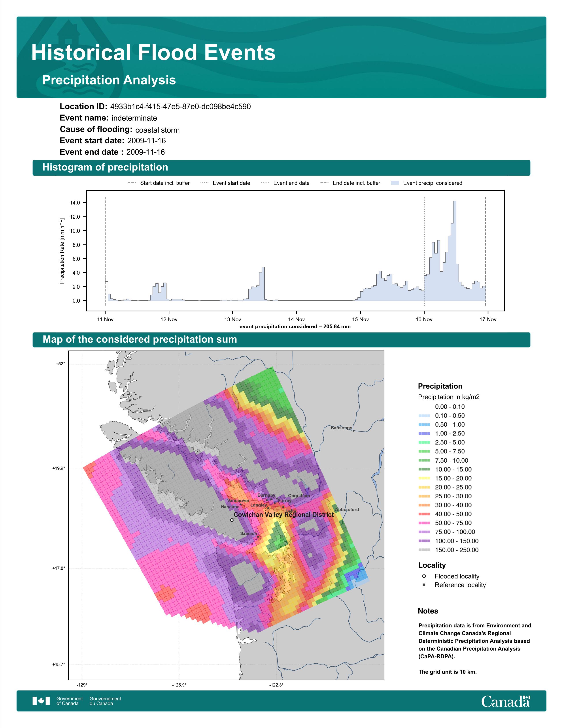Screen dimensions: 563x728
Task: Click the '-125.9°' longitude label
Action: 179,685
